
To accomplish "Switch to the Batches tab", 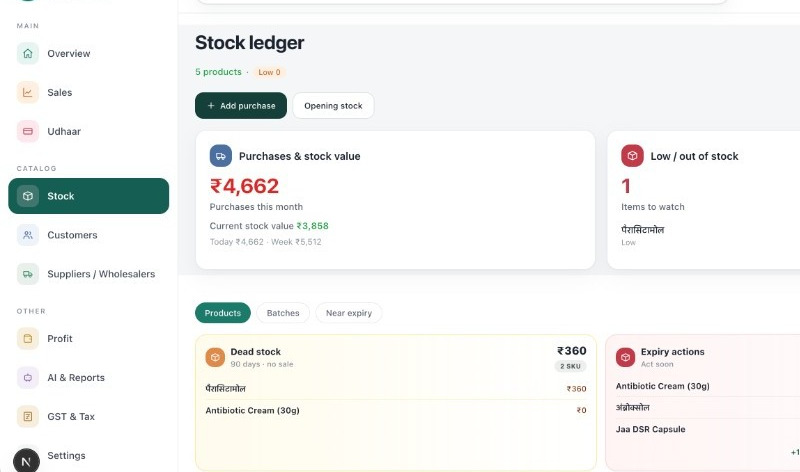I will [283, 313].
